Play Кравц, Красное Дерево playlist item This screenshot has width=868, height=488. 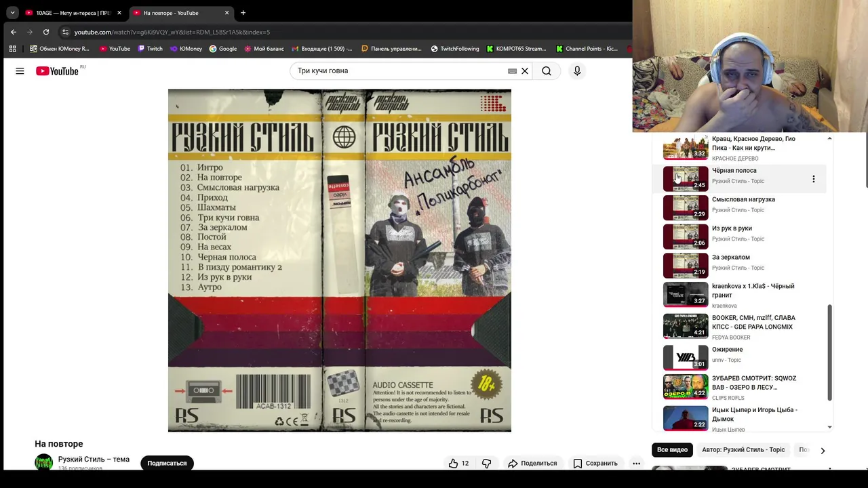pyautogui.click(x=739, y=147)
